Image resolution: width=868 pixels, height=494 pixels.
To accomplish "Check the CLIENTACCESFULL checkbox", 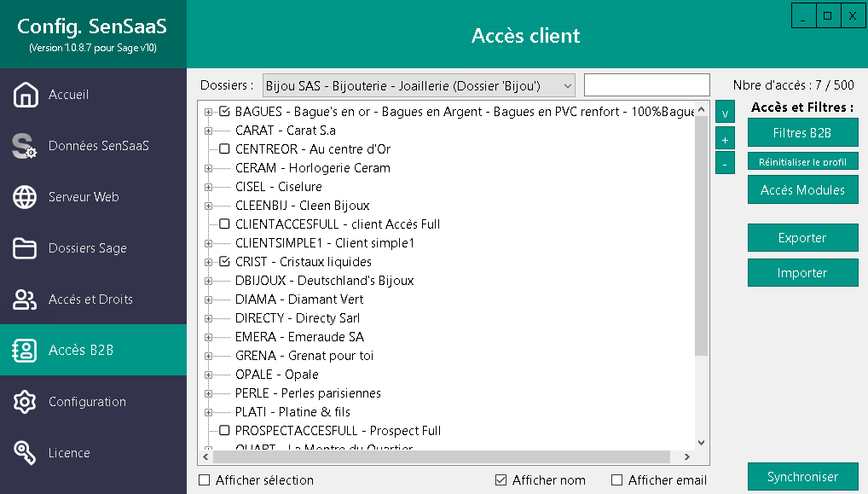I will pos(224,224).
